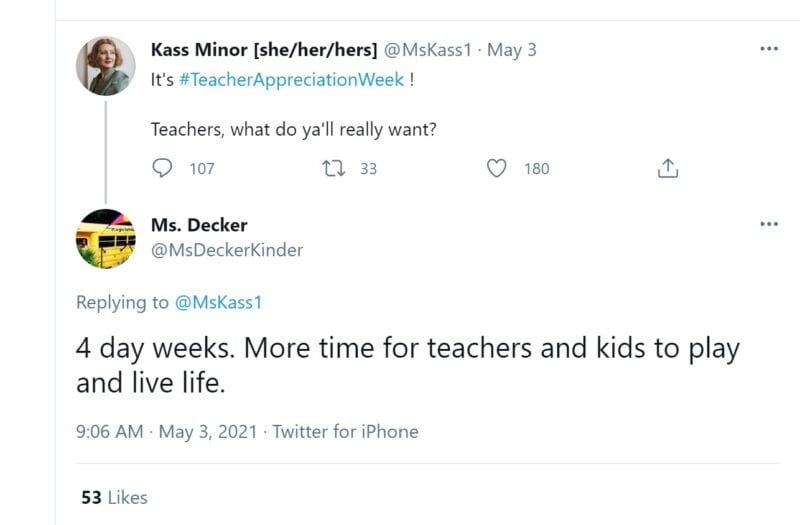Viewport: 800px width, 525px height.
Task: Open Ms. Decker's school bus avatar
Action: (106, 240)
